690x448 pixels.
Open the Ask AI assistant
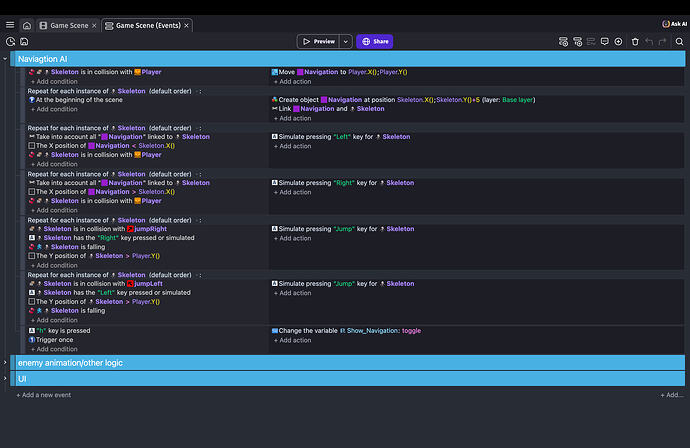click(x=675, y=24)
